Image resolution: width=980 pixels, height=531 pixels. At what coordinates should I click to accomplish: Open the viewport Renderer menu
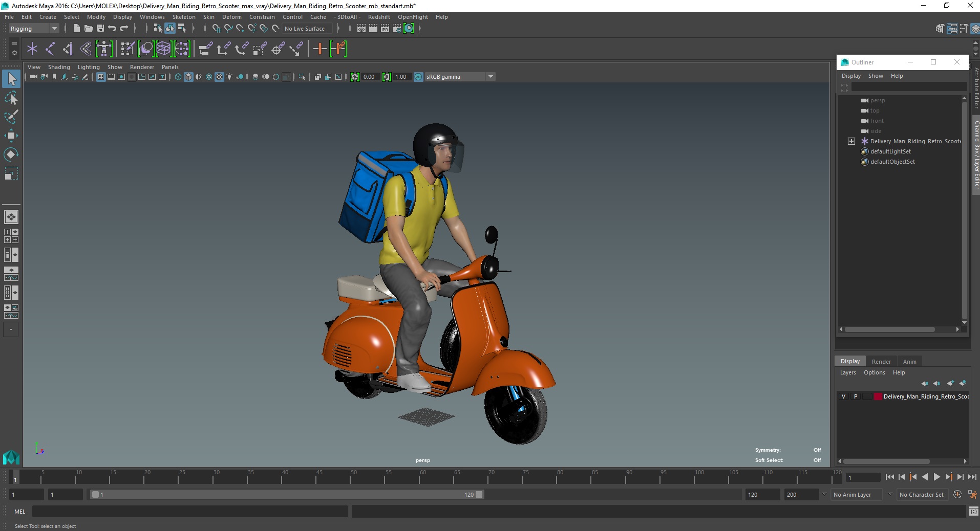142,67
